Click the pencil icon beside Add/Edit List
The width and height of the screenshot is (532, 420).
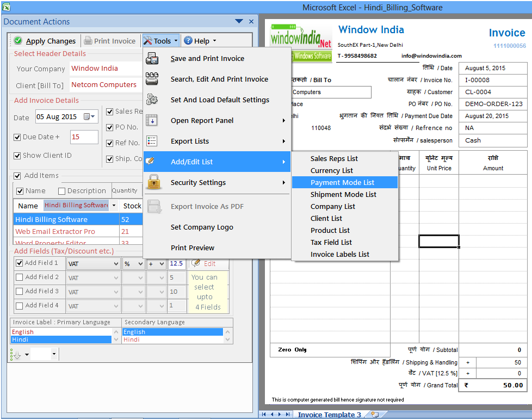point(151,161)
